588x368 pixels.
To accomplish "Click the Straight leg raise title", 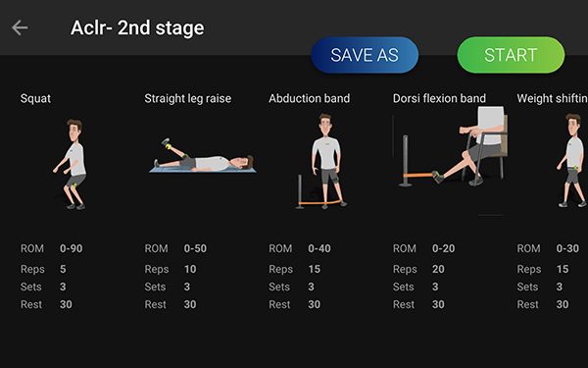I will click(188, 98).
